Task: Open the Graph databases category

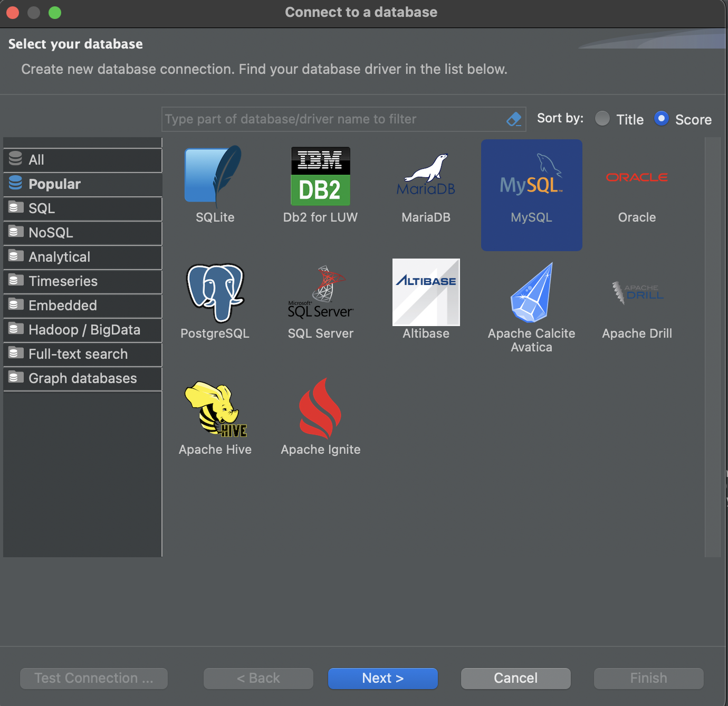Action: pyautogui.click(x=83, y=378)
